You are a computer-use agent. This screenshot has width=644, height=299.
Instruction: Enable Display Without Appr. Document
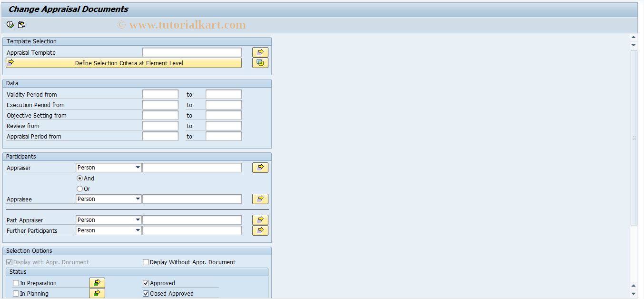(x=146, y=261)
